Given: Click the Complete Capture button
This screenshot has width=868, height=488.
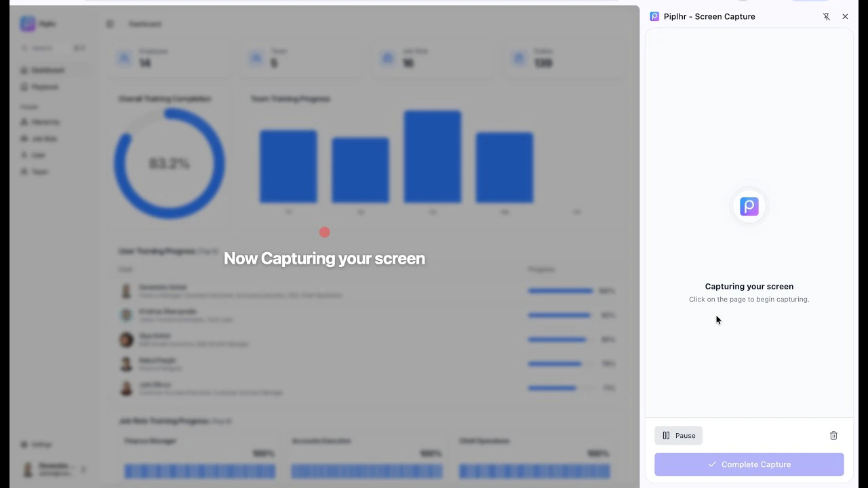Looking at the screenshot, I should [749, 464].
